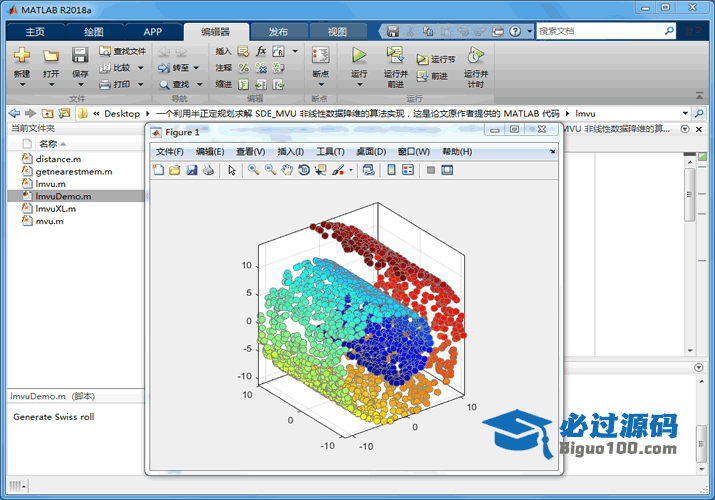Switch to the Publish (发布) tab
This screenshot has width=715, height=500.
click(278, 32)
